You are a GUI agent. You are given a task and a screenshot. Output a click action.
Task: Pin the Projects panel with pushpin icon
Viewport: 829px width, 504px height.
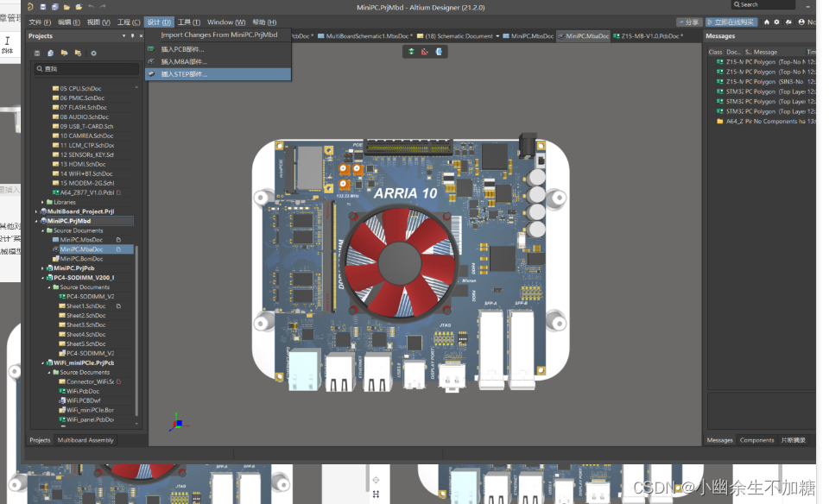point(131,36)
